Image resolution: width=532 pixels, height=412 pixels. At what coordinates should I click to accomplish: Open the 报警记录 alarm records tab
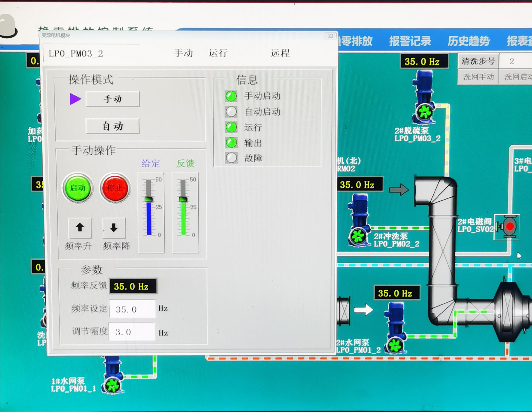[x=410, y=41]
